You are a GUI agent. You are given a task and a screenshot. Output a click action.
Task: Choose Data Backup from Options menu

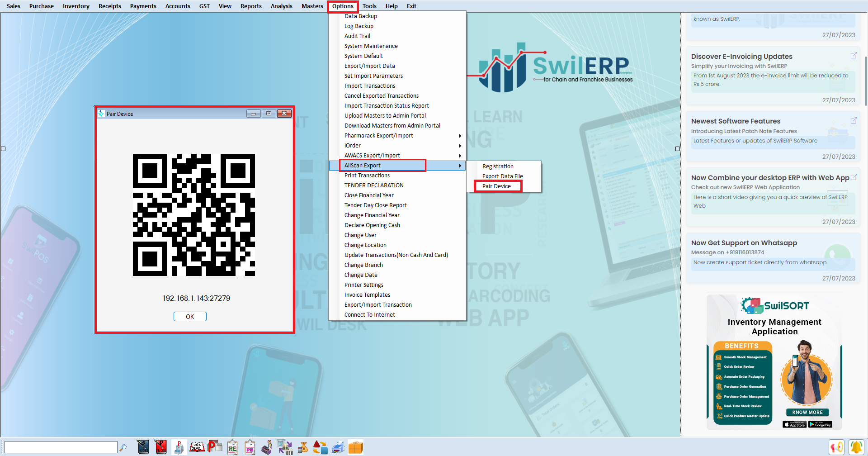(x=360, y=16)
